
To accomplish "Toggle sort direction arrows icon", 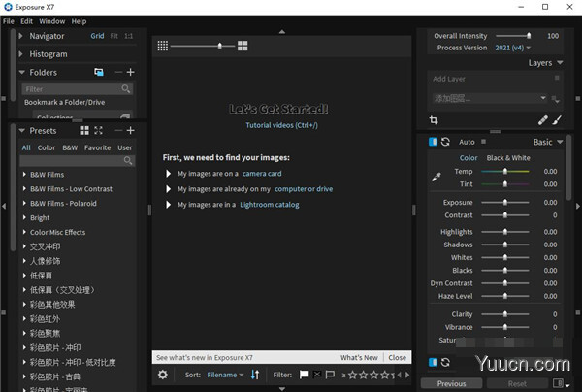I will click(255, 375).
